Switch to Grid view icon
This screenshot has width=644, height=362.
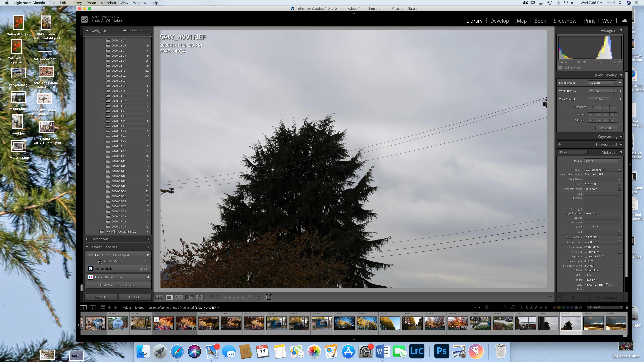(159, 297)
